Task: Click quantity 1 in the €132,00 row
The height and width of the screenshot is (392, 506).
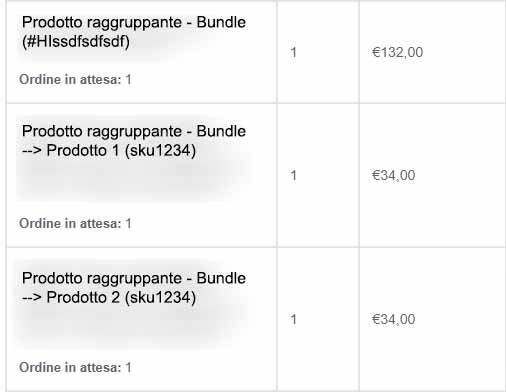Action: (x=293, y=52)
